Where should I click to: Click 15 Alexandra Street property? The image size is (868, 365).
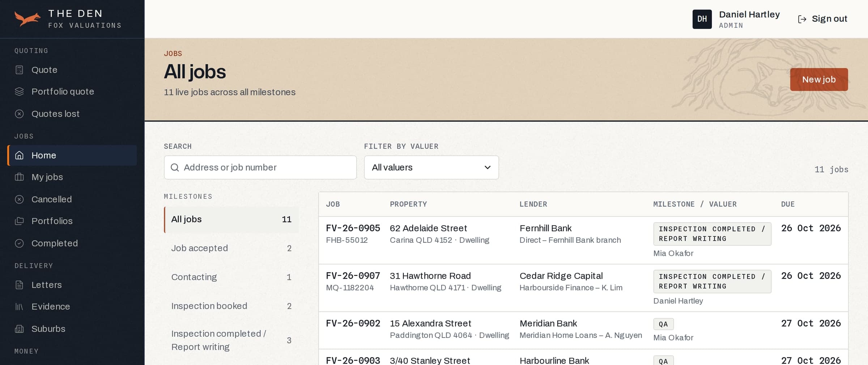click(x=430, y=323)
